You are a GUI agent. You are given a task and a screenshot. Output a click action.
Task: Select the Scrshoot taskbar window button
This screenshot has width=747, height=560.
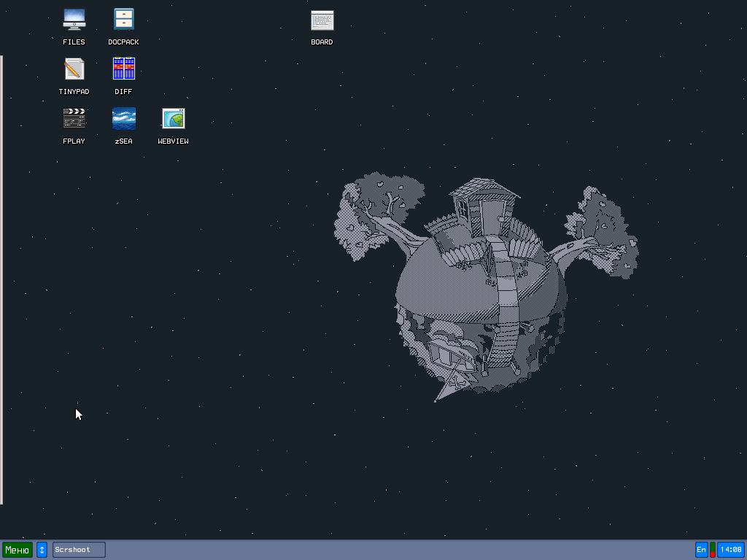pyautogui.click(x=79, y=550)
